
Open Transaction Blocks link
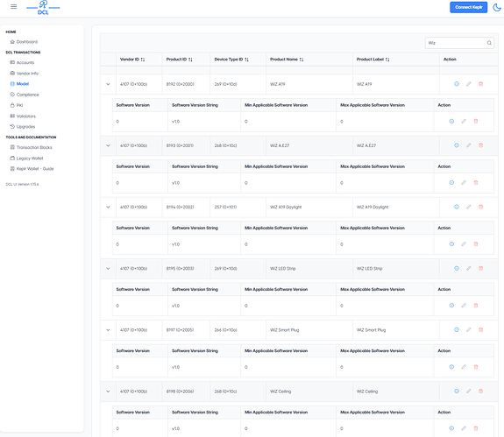(x=32, y=147)
